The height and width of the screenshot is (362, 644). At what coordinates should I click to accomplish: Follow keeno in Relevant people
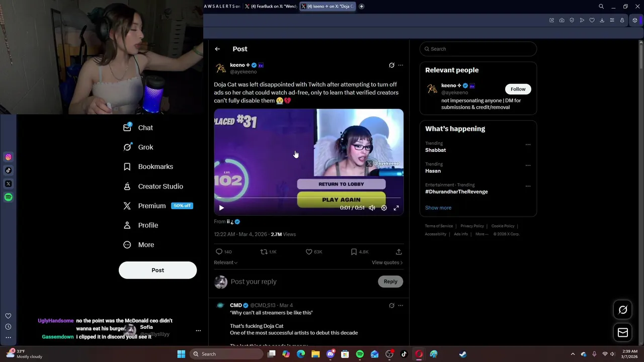click(518, 89)
